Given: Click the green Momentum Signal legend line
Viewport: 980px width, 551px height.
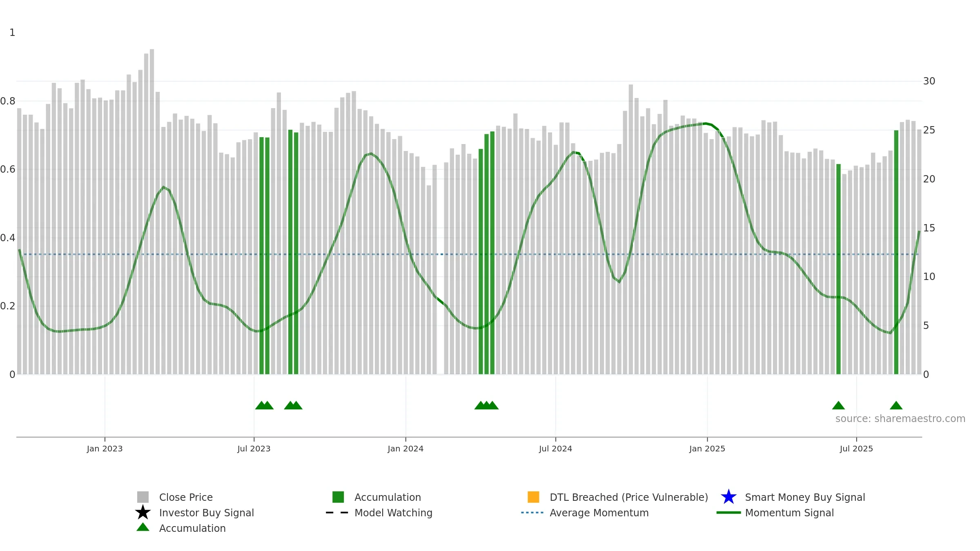Looking at the screenshot, I should (x=728, y=513).
